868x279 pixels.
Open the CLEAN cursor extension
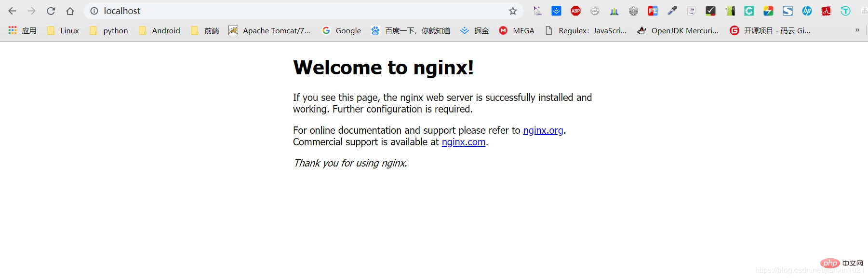click(537, 11)
